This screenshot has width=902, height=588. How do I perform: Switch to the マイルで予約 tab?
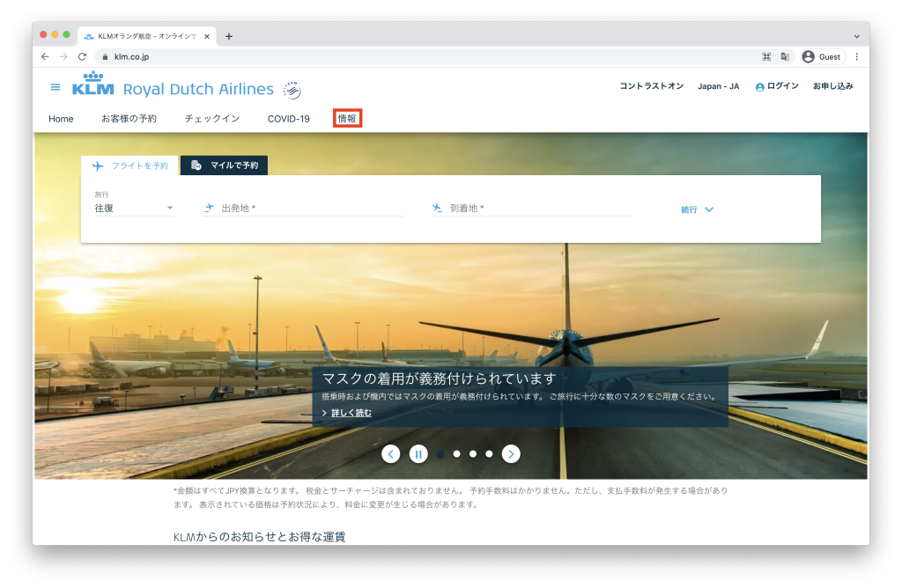pos(225,165)
